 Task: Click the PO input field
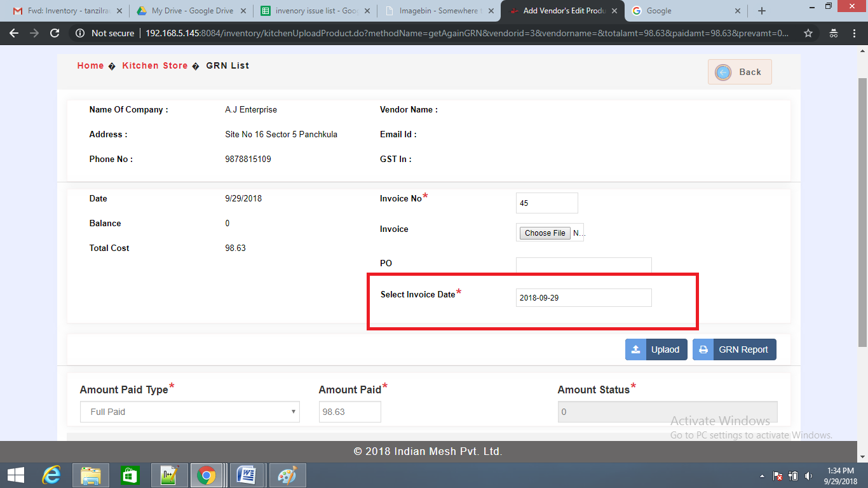pos(584,265)
